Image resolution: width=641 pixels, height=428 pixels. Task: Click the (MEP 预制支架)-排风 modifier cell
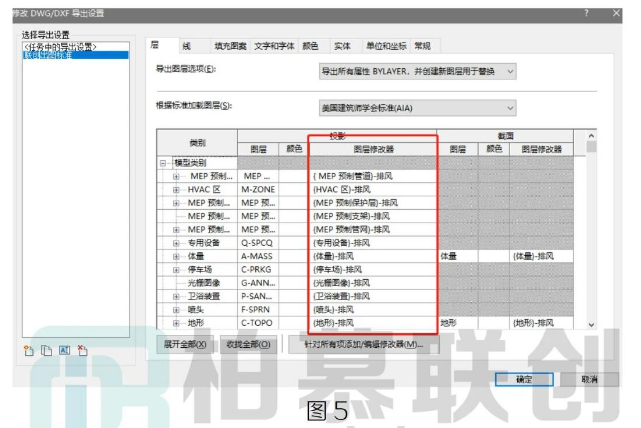(373, 216)
